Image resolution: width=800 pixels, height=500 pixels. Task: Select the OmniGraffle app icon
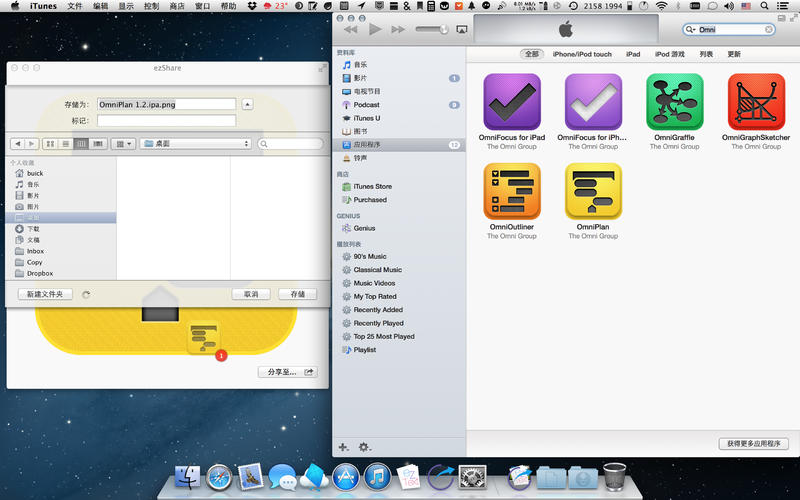674,102
